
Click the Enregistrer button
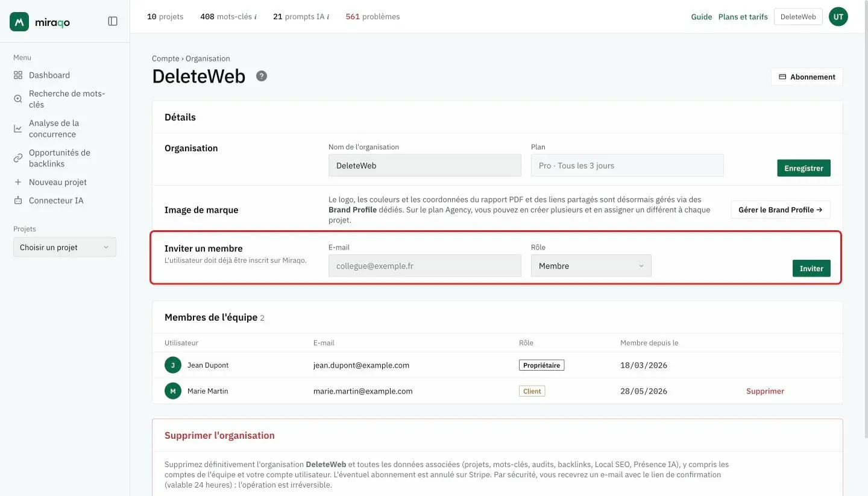[804, 168]
